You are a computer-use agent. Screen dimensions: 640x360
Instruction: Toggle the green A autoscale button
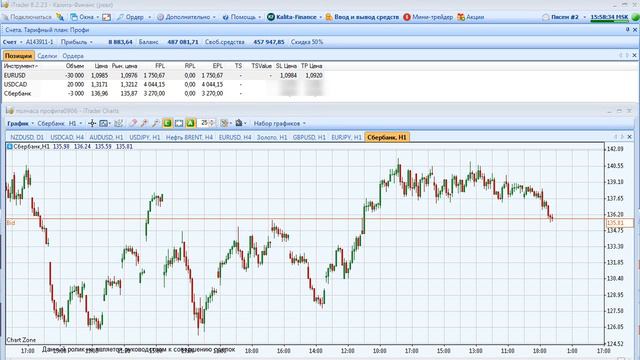[190, 123]
